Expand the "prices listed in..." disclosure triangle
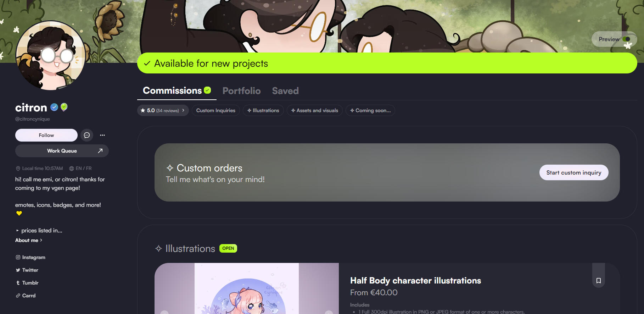Screen dimensions: 644x314 (x=17, y=231)
